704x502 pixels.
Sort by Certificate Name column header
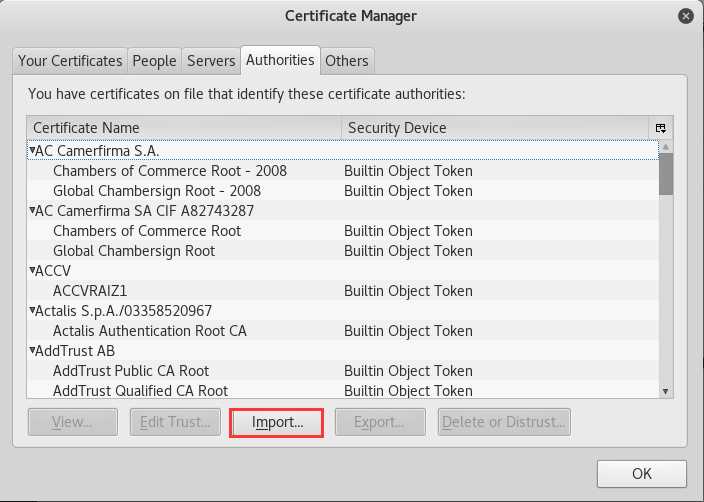point(184,128)
